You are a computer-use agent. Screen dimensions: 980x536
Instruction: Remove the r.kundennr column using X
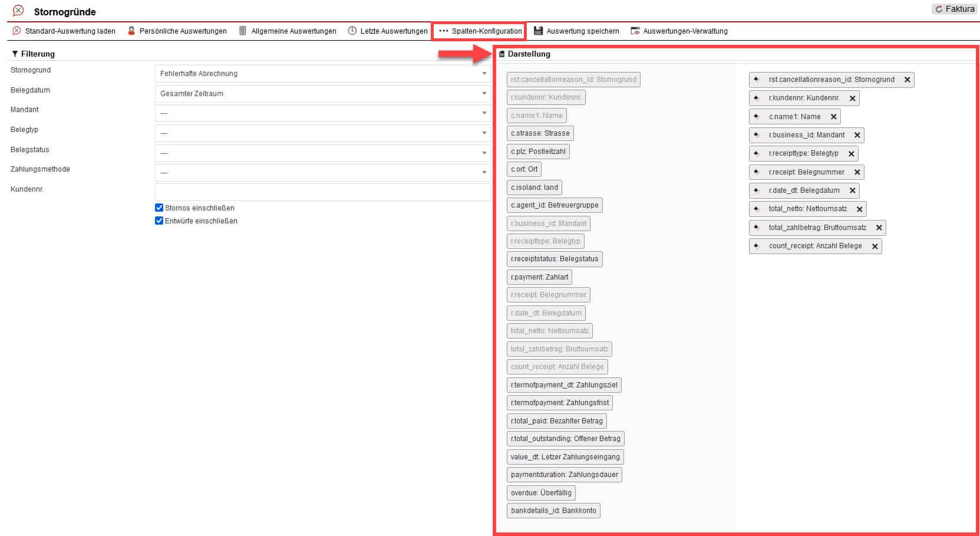click(x=852, y=98)
